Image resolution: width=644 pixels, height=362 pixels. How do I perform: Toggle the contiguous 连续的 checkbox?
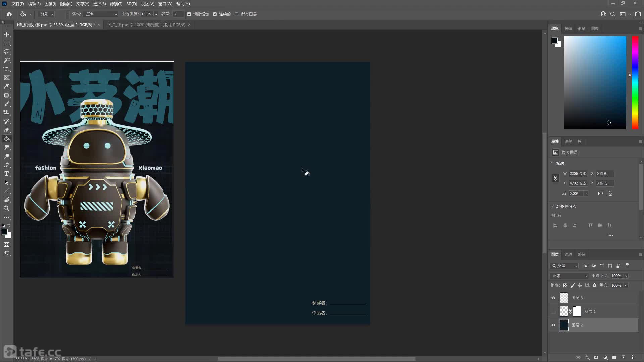215,14
